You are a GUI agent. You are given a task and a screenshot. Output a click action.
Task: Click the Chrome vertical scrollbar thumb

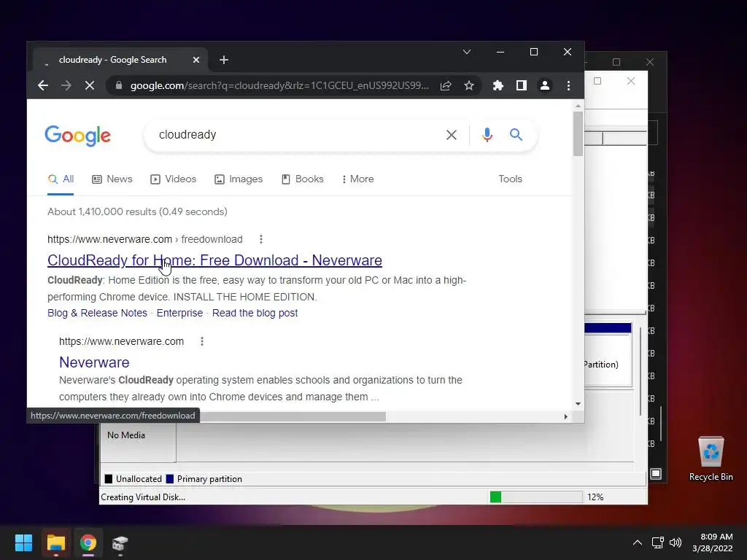pos(578,134)
